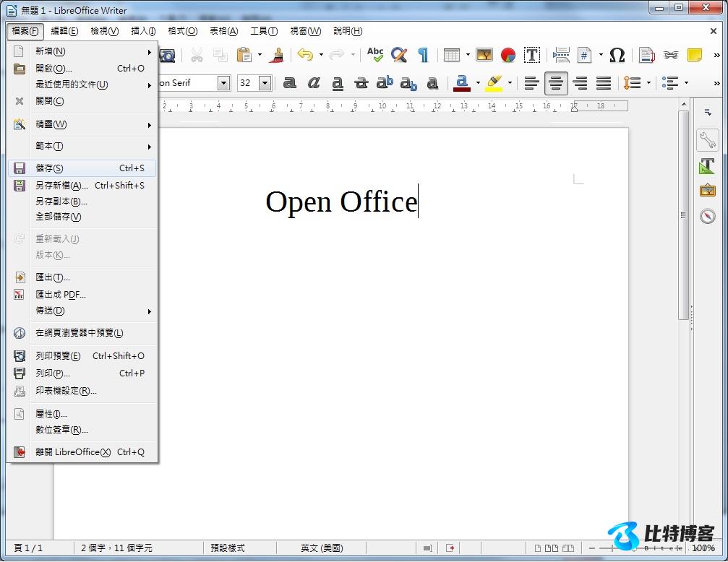Screen dimensions: 728x562
Task: Choose 開啟(O)... from the File menu
Action: click(x=82, y=69)
